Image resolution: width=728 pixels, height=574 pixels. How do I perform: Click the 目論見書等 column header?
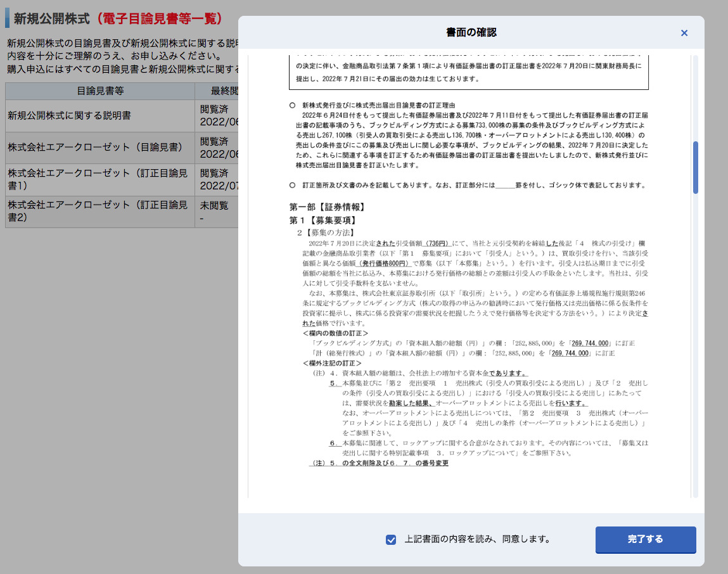[100, 91]
